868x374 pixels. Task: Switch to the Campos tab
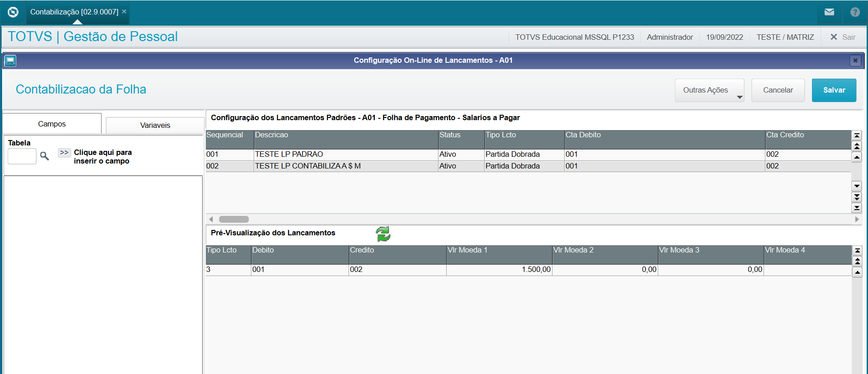(x=52, y=124)
